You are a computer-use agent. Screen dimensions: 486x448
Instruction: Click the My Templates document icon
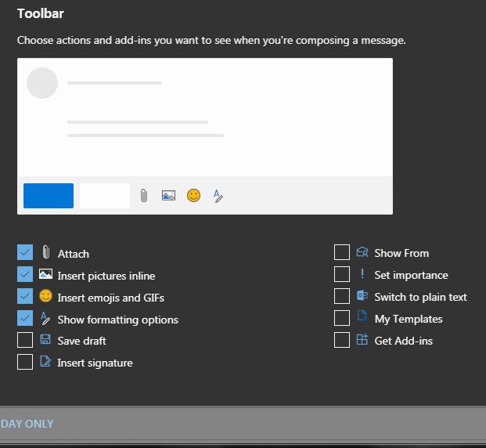[x=362, y=318]
